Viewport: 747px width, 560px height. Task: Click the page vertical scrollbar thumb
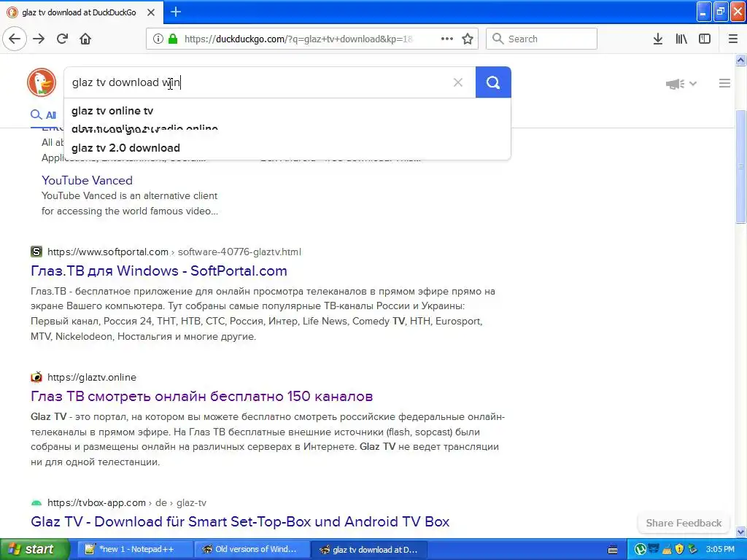point(741,166)
